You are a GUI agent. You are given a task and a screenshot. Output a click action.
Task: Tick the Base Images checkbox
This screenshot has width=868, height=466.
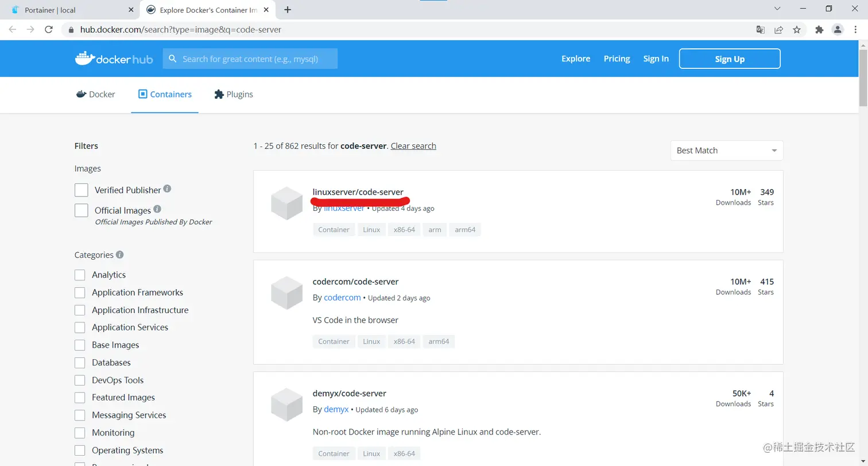(x=80, y=345)
